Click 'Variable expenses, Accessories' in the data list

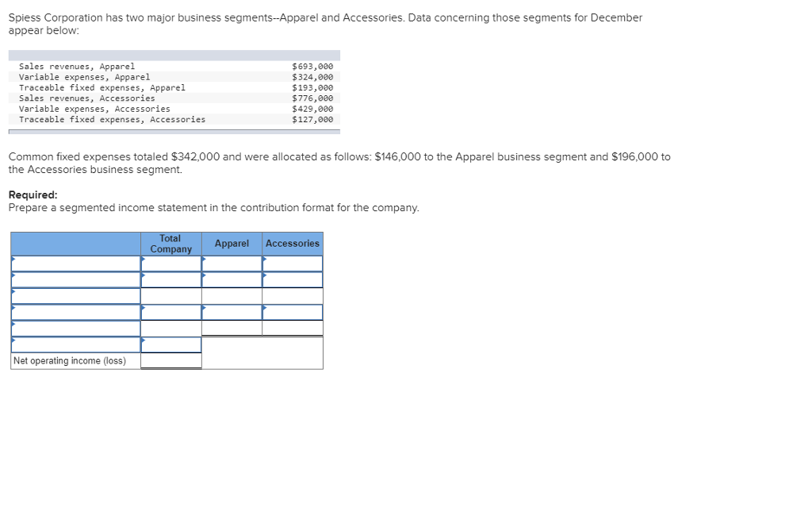pos(94,109)
